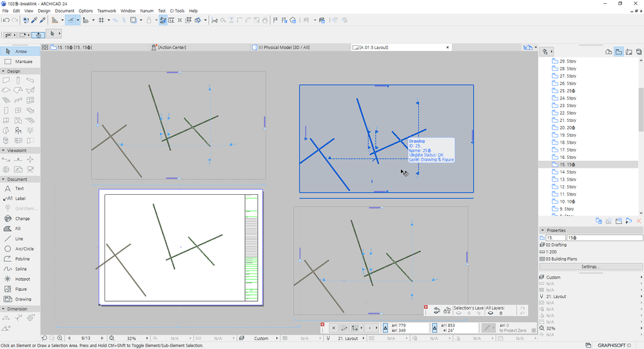Pick the Arc/Circle tool
The height and width of the screenshot is (349, 644).
point(19,248)
